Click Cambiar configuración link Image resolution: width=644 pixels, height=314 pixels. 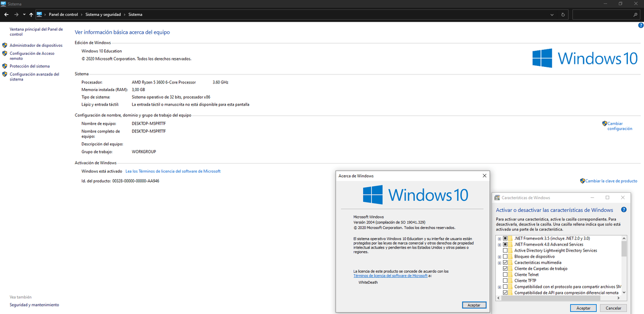pyautogui.click(x=619, y=126)
